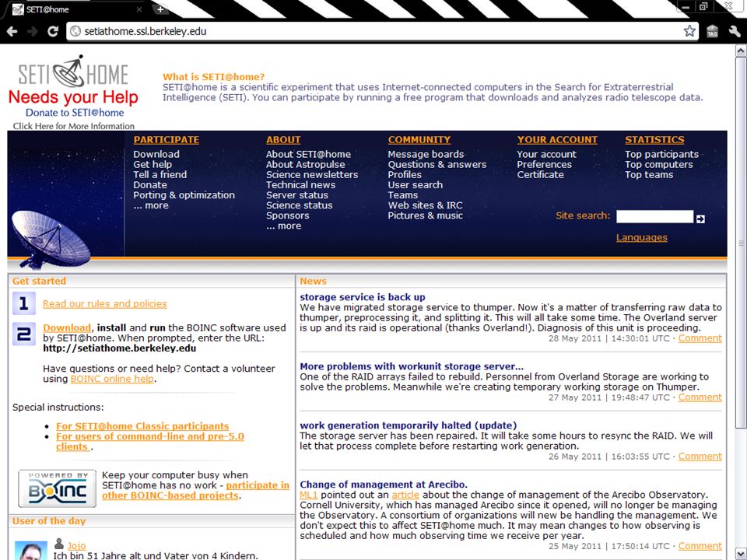Open Web sites & IRC
Screen dimensions: 747x560
(x=426, y=205)
